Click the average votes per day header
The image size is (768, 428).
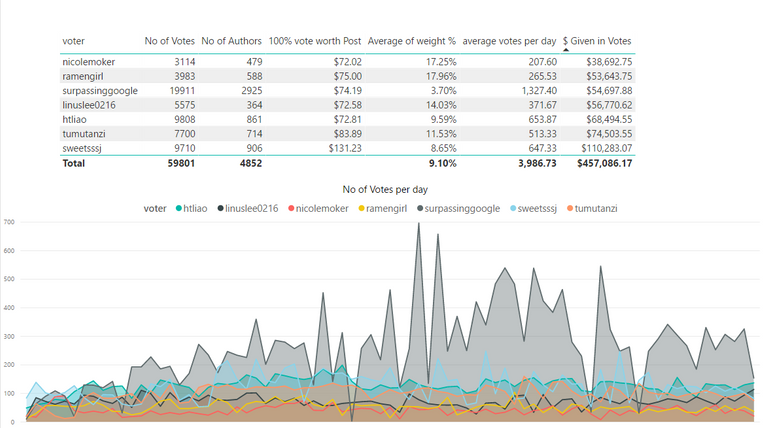pos(509,41)
